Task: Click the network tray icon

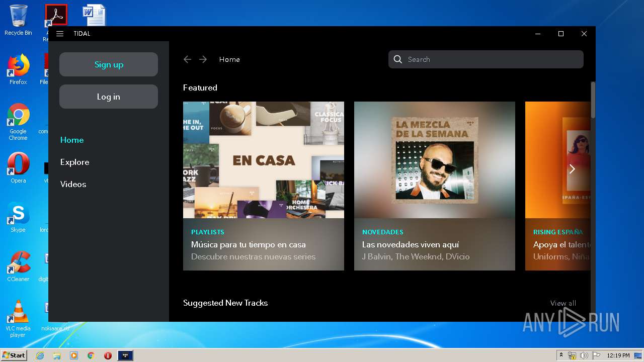Action: point(572,355)
